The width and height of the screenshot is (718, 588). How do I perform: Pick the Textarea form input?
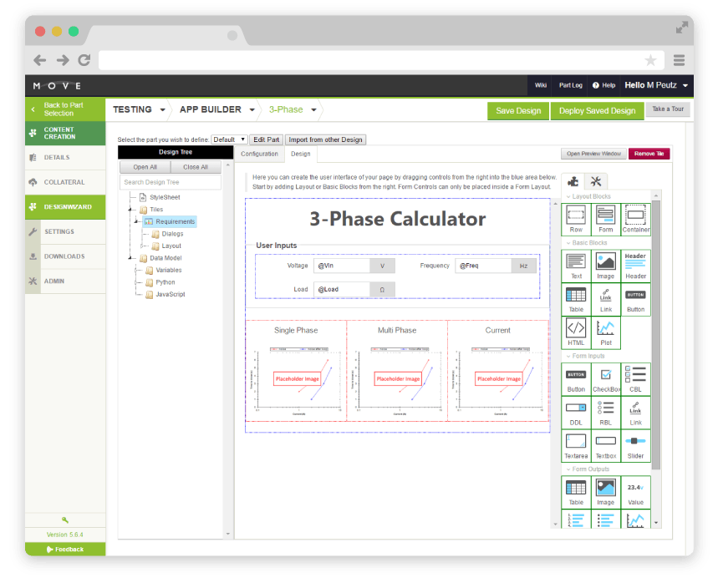[576, 446]
